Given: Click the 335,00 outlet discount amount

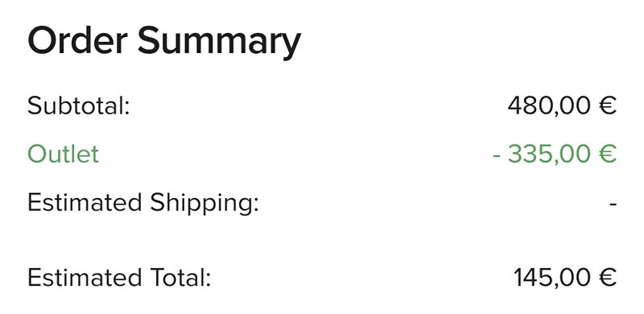Looking at the screenshot, I should click(x=550, y=155).
